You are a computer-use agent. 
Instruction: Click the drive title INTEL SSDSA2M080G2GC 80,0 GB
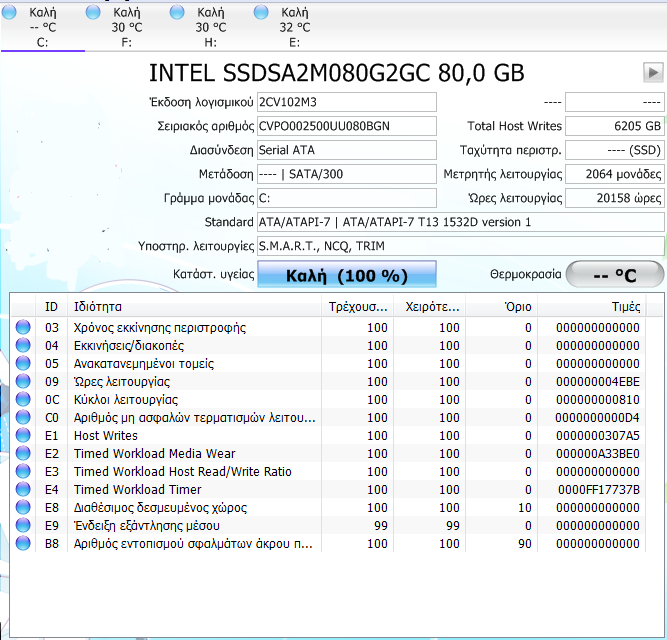tap(336, 73)
